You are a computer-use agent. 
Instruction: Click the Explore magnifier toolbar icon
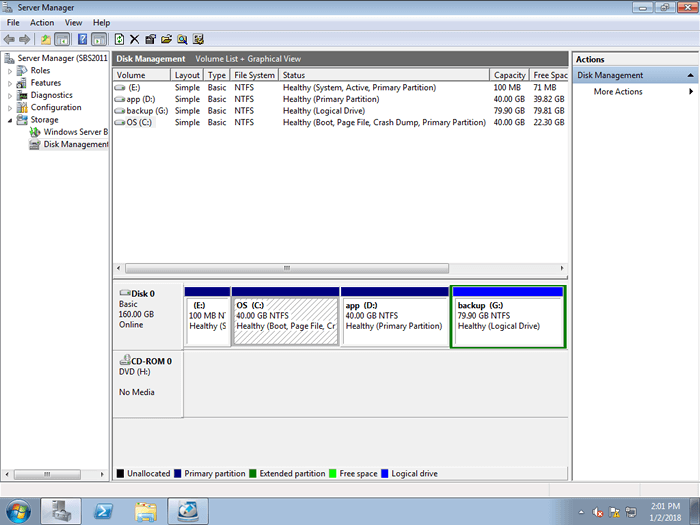click(182, 39)
